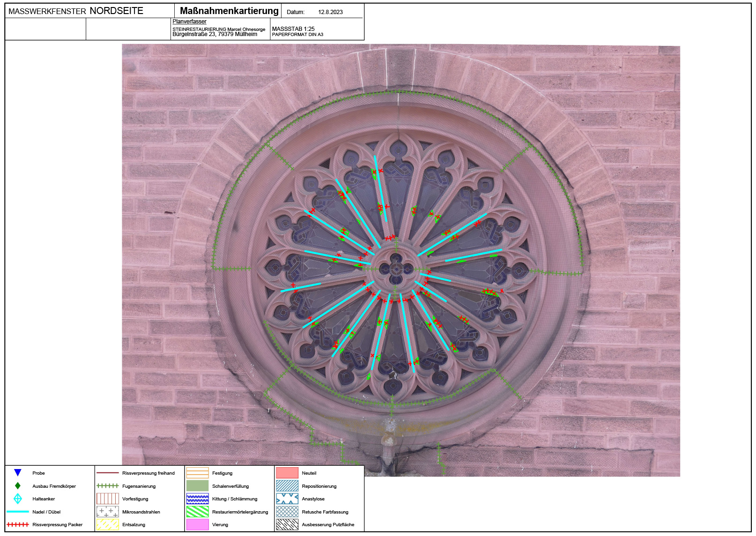Select the yellow Entsalzung pattern swatch

pos(107,525)
